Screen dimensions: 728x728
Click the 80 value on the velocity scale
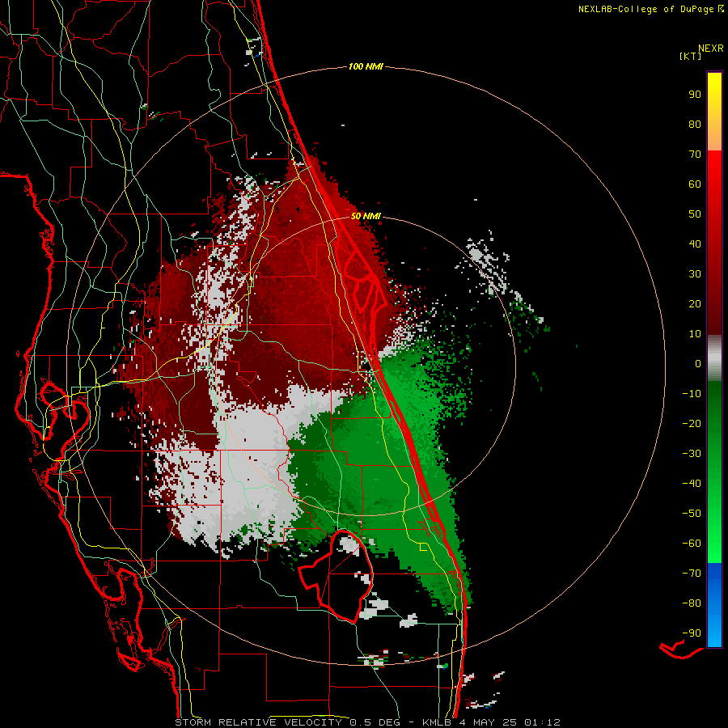click(x=695, y=124)
